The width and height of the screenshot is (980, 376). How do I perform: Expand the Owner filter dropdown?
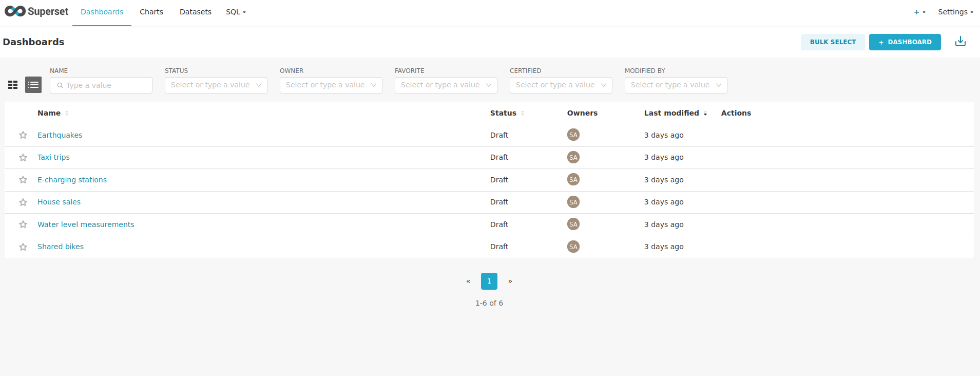tap(331, 85)
